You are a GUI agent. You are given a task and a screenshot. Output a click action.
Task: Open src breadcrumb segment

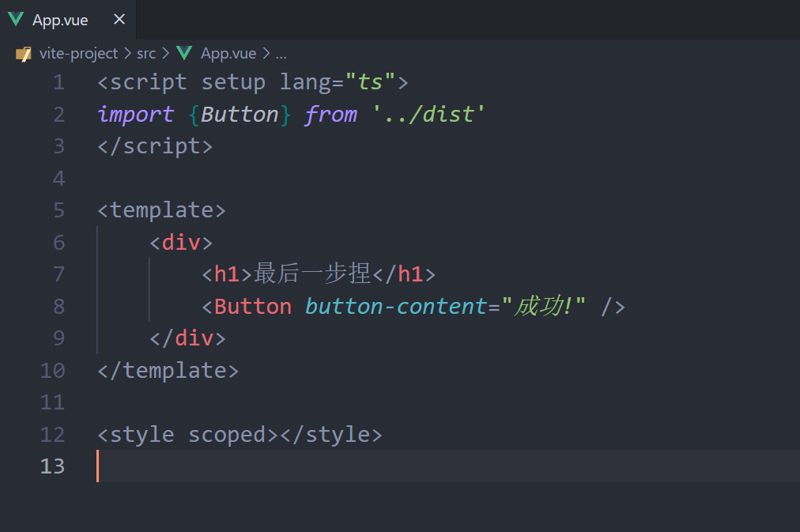[x=146, y=53]
